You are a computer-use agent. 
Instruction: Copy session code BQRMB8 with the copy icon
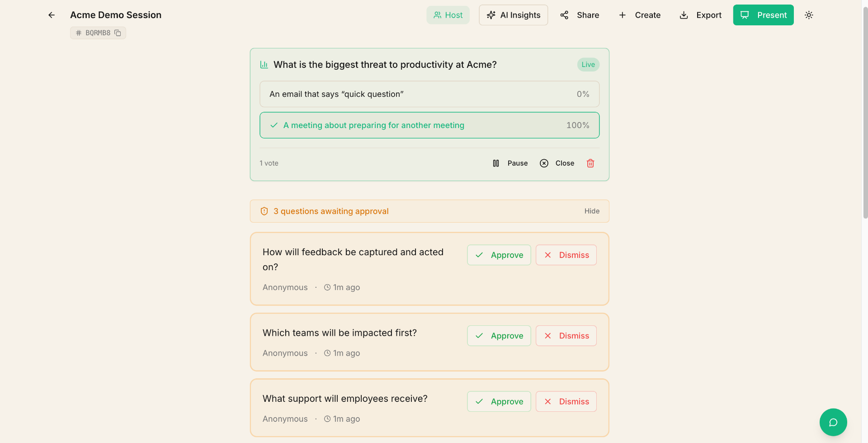(118, 33)
